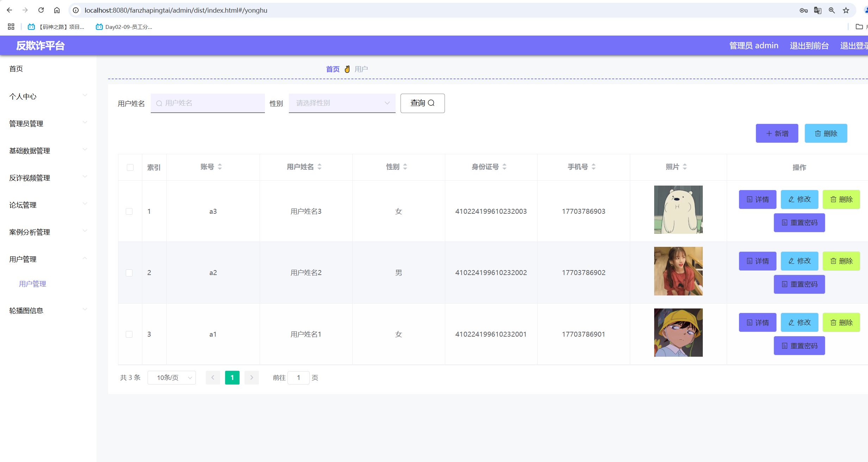Open 【码神之路】项目 bookmark
868x462 pixels.
click(x=56, y=27)
